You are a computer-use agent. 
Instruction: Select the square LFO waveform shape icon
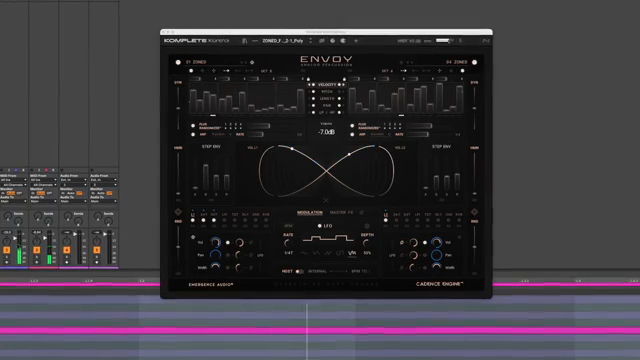coord(340,253)
